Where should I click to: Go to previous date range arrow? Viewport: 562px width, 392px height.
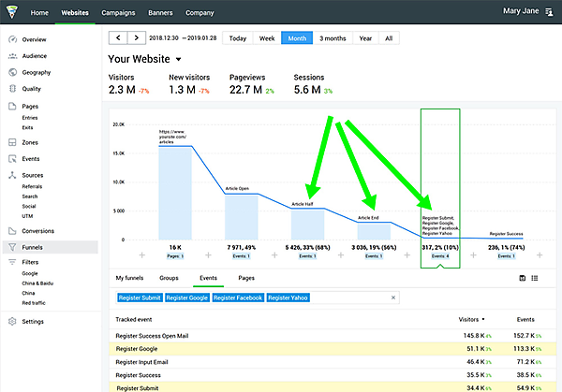pyautogui.click(x=119, y=38)
